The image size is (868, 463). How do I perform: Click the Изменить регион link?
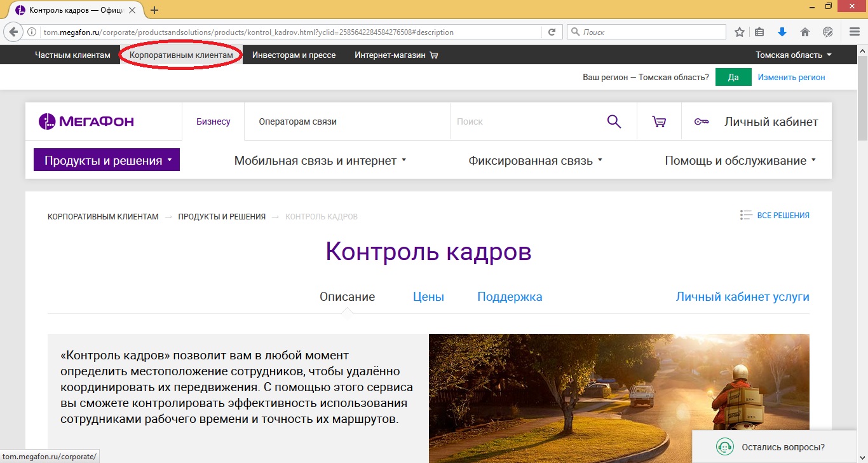pyautogui.click(x=790, y=76)
